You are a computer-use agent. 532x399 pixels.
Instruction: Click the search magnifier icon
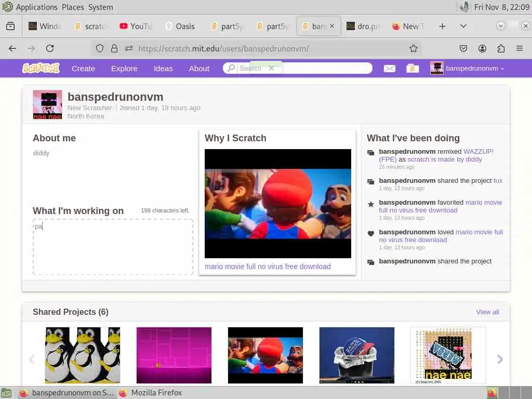click(x=231, y=68)
